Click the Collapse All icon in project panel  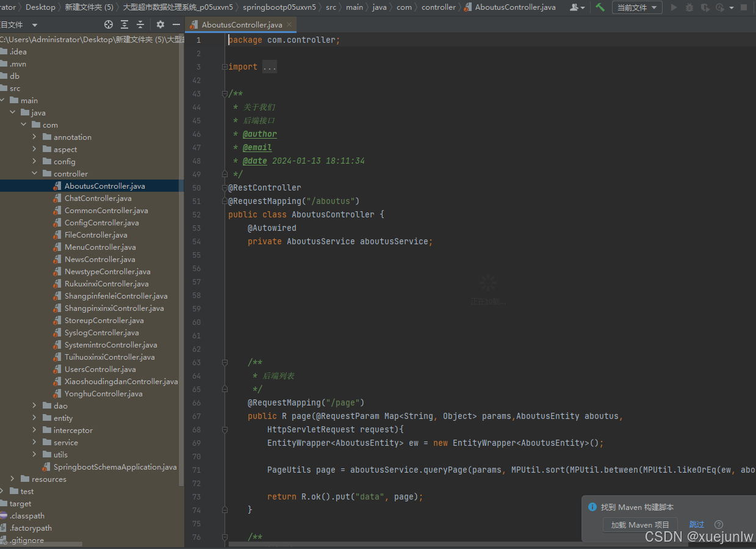[140, 24]
